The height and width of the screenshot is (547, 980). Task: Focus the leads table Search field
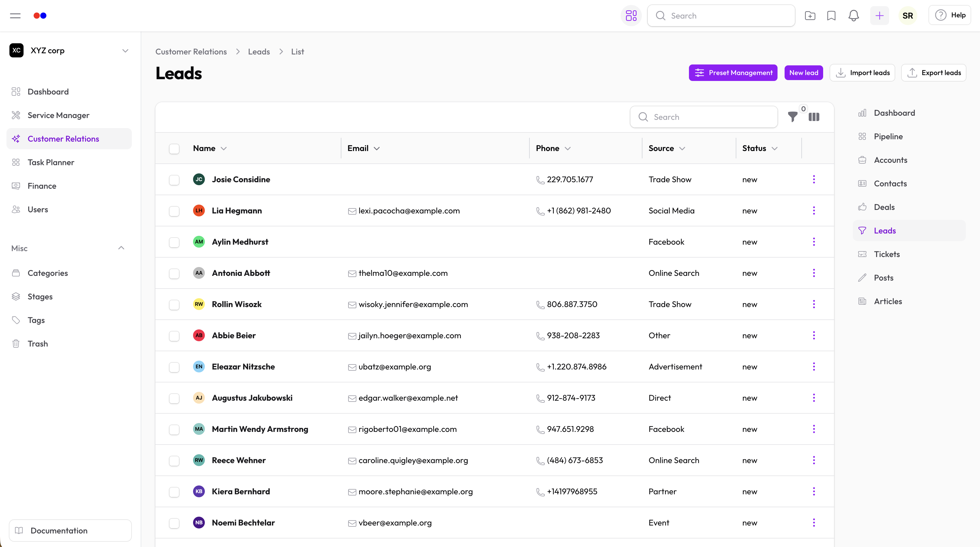tap(703, 117)
